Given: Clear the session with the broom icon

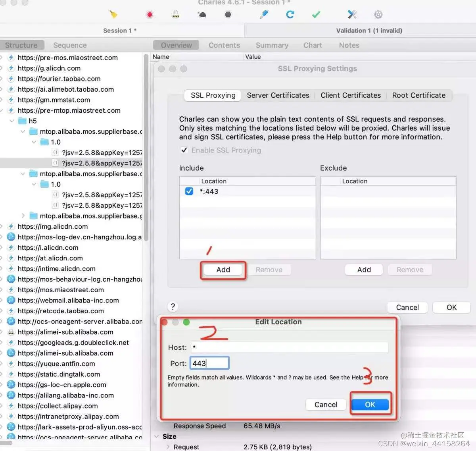Looking at the screenshot, I should tap(113, 14).
